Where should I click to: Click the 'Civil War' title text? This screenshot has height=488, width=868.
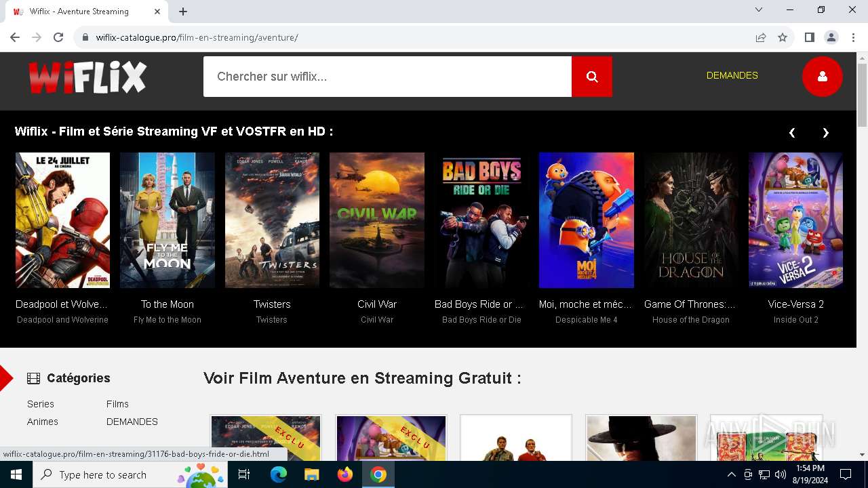[377, 304]
